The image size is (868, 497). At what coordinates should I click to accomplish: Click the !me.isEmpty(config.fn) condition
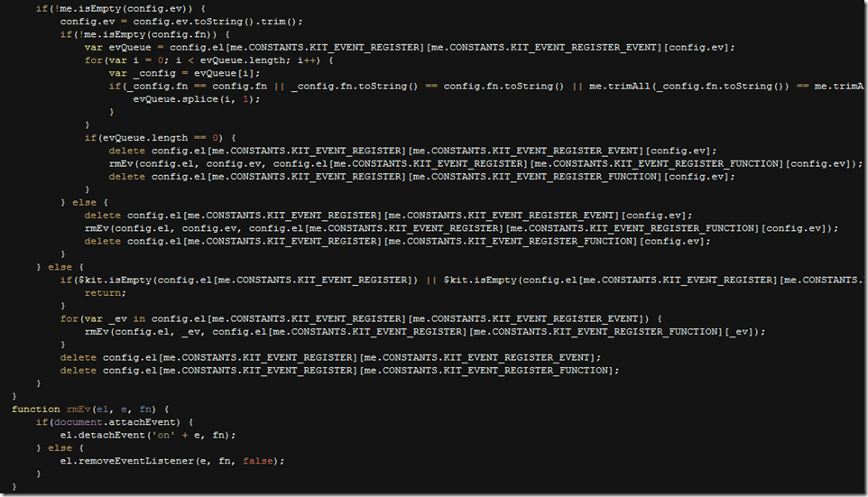click(131, 34)
